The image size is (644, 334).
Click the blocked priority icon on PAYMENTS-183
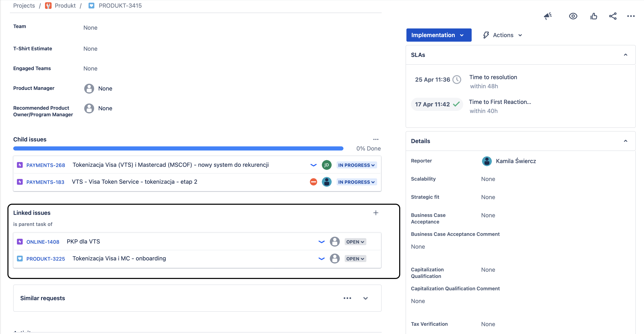click(x=313, y=182)
